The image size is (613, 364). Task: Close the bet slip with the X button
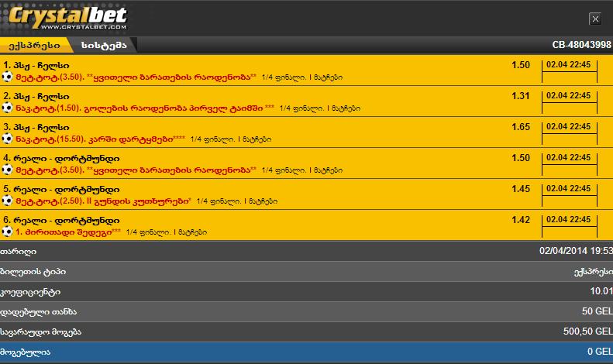595,19
